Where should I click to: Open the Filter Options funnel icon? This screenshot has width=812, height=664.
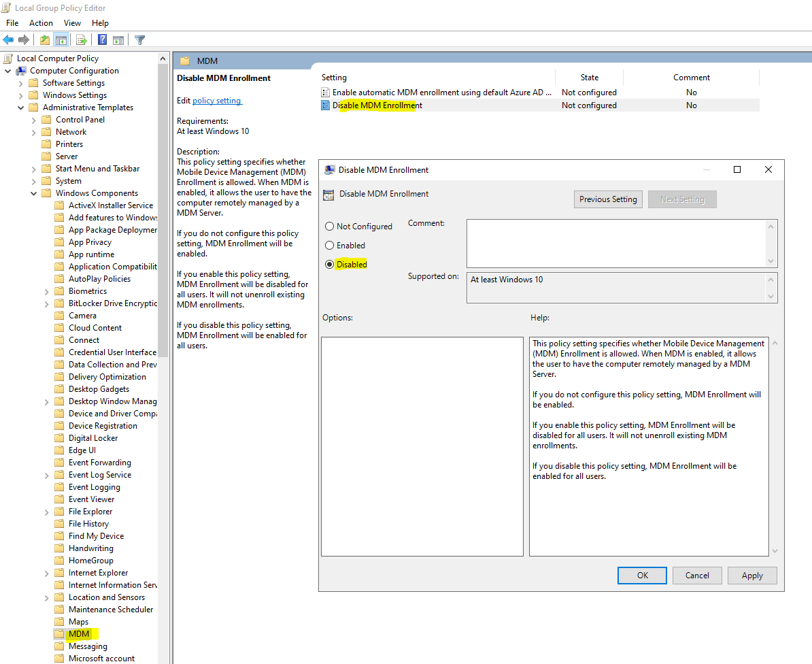pyautogui.click(x=139, y=39)
